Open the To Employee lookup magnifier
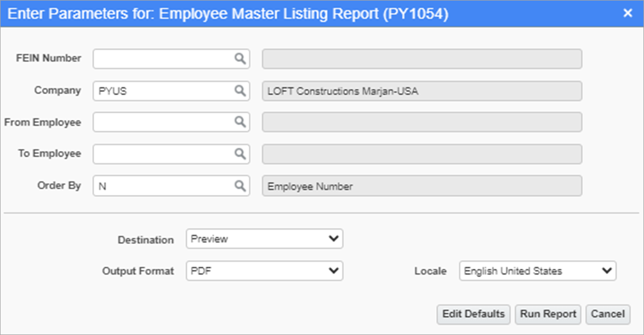644x335 pixels. point(240,154)
